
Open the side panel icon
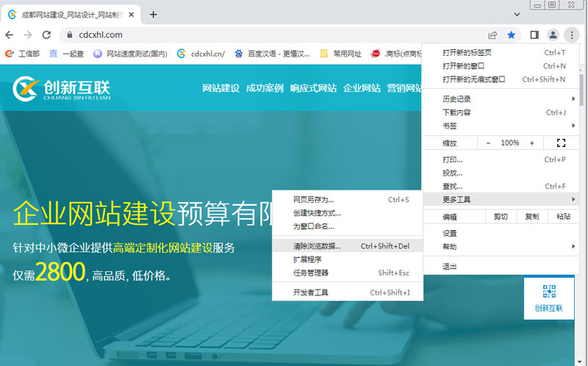pos(534,35)
